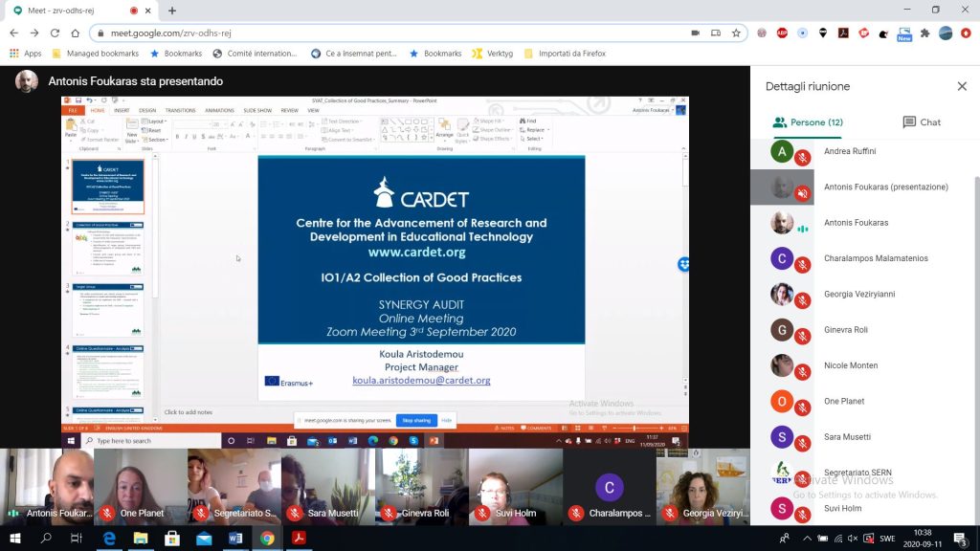Screen dimensions: 980x551
Task: Close the Dettagli riunione panel
Action: point(962,86)
